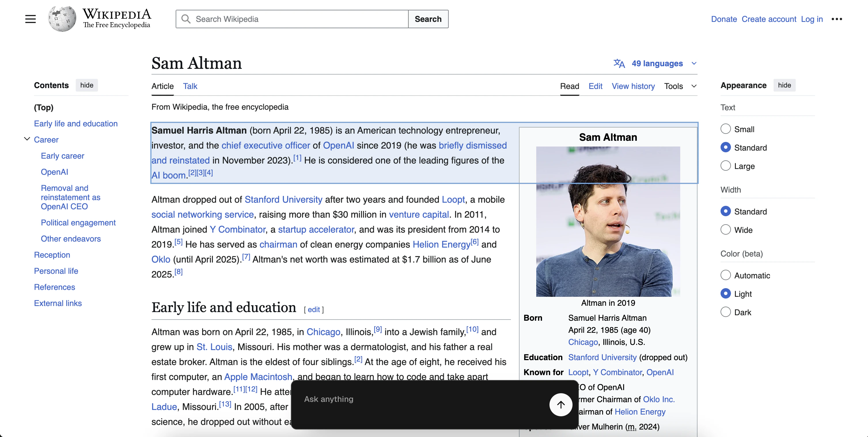Switch to the Article tab

(x=162, y=86)
